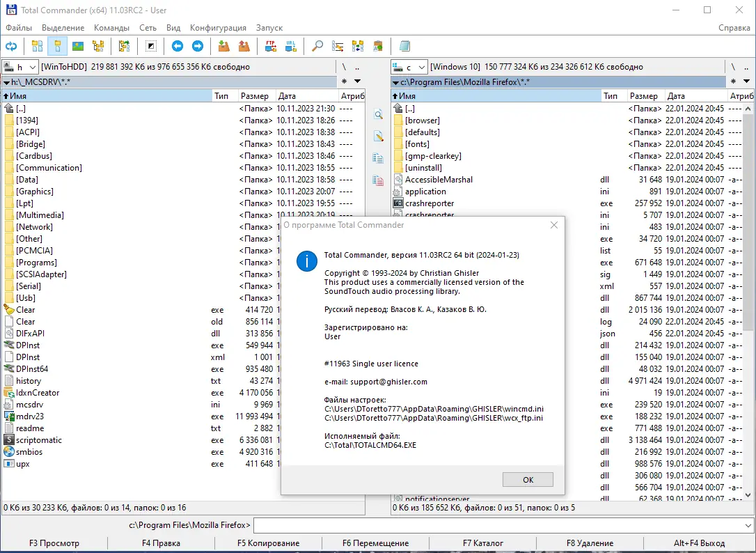Click the right panel scroll-down arrow
Viewport: 756px width, 553px height.
tap(748, 494)
